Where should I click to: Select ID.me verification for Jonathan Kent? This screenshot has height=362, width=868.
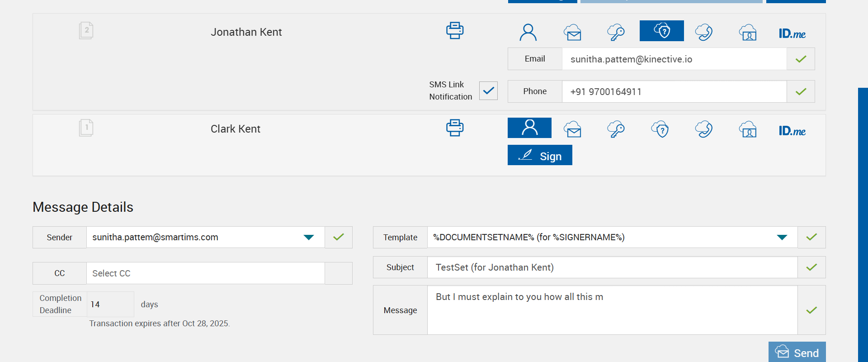click(x=792, y=33)
